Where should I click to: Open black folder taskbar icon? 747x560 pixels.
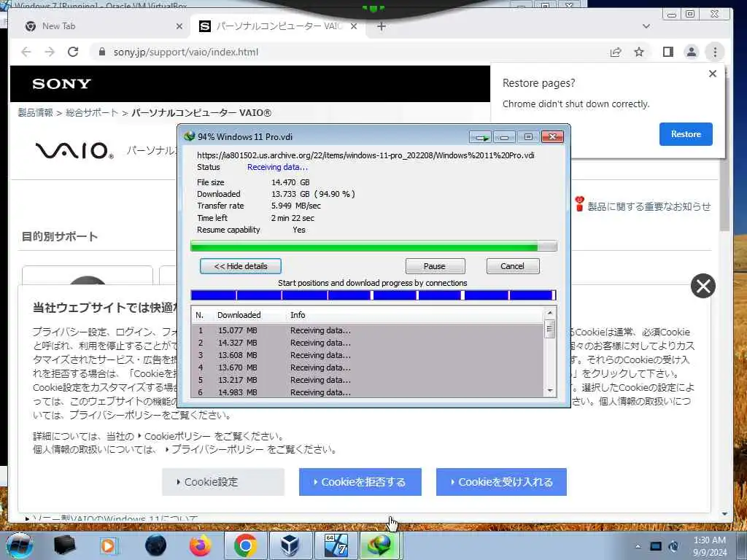click(64, 545)
